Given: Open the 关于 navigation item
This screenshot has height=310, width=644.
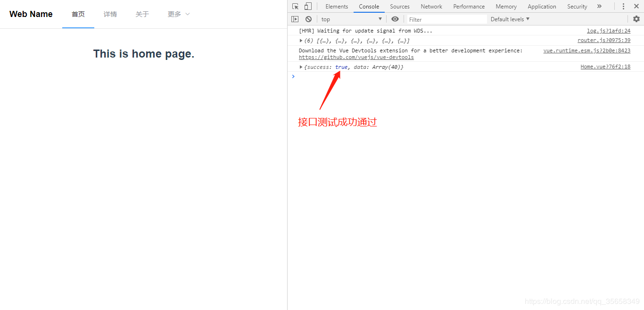Looking at the screenshot, I should pos(142,14).
